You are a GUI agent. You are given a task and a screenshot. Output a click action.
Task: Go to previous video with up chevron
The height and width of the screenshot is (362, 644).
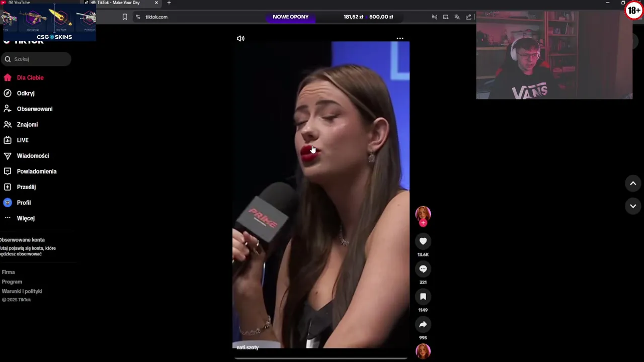633,184
